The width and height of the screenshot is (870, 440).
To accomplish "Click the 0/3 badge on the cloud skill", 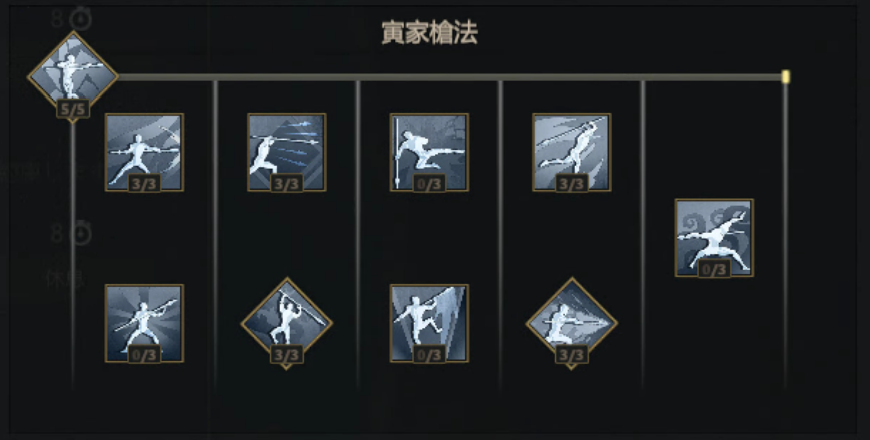I will [714, 270].
